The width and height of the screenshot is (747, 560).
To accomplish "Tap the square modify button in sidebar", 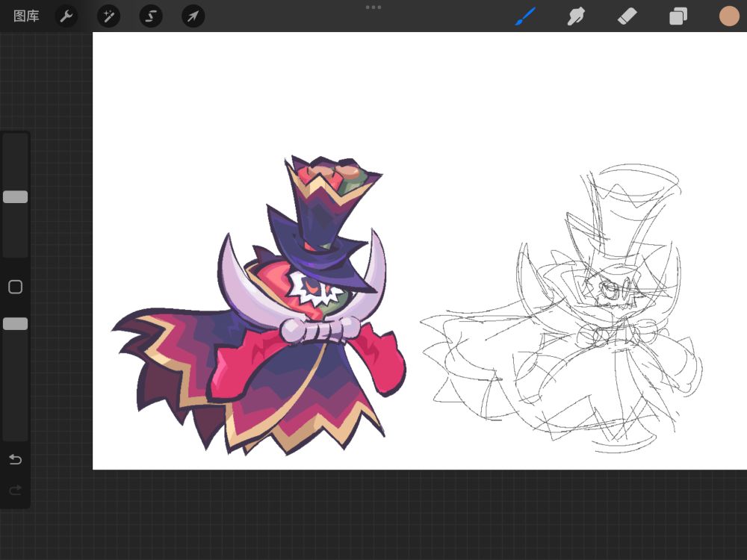I will (15, 287).
